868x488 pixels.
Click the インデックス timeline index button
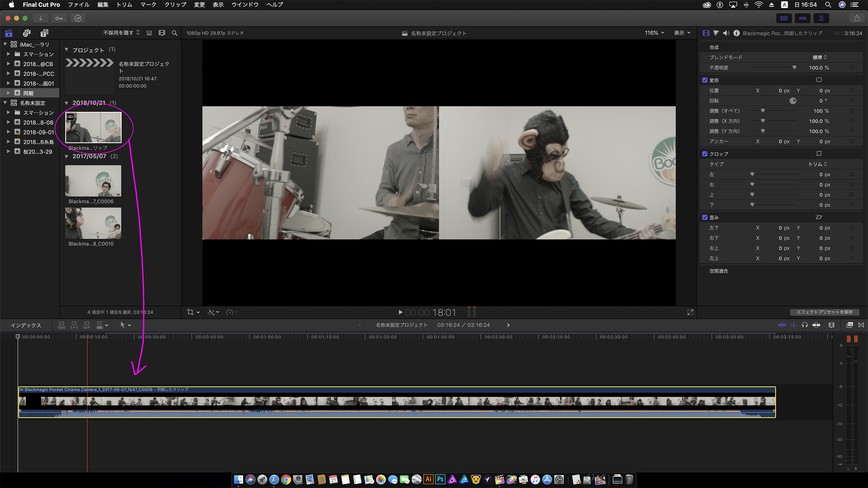[x=26, y=325]
